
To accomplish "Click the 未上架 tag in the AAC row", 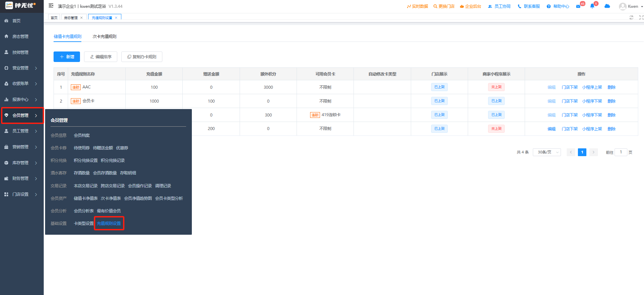I will pos(496,87).
